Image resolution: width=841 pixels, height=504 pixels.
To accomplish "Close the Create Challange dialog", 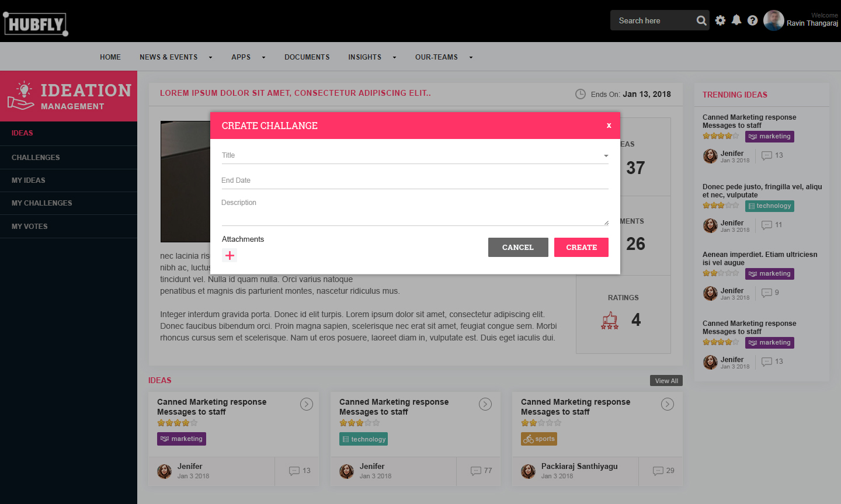I will (x=609, y=125).
